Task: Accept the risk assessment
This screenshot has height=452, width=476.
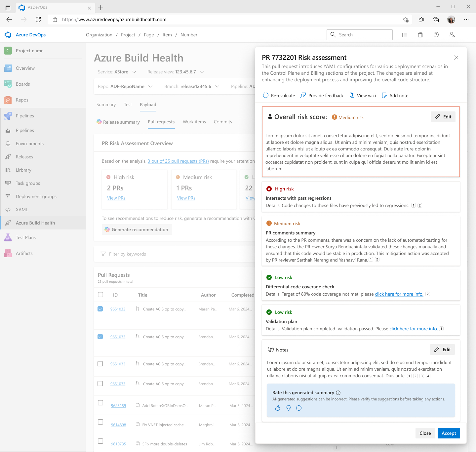Action: [x=449, y=433]
